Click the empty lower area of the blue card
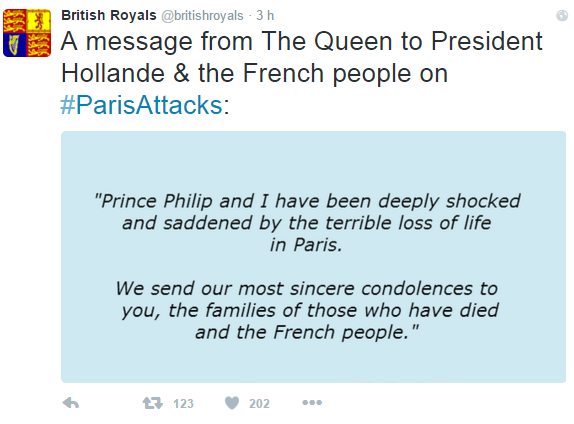 (313, 362)
